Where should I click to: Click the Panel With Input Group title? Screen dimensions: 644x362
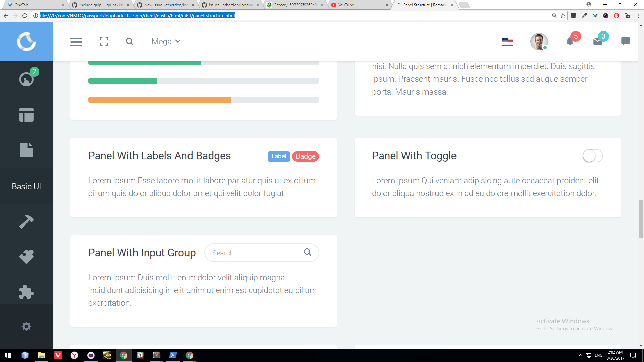(142, 253)
